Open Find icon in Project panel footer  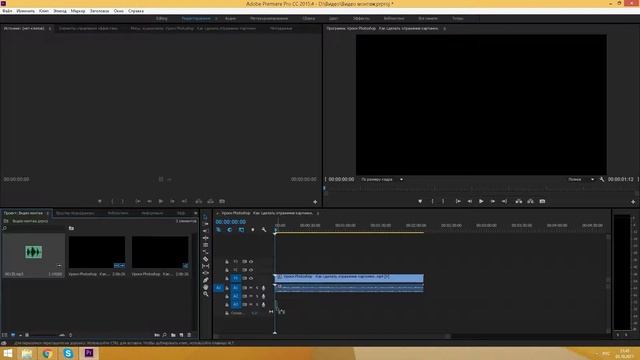tap(164, 335)
